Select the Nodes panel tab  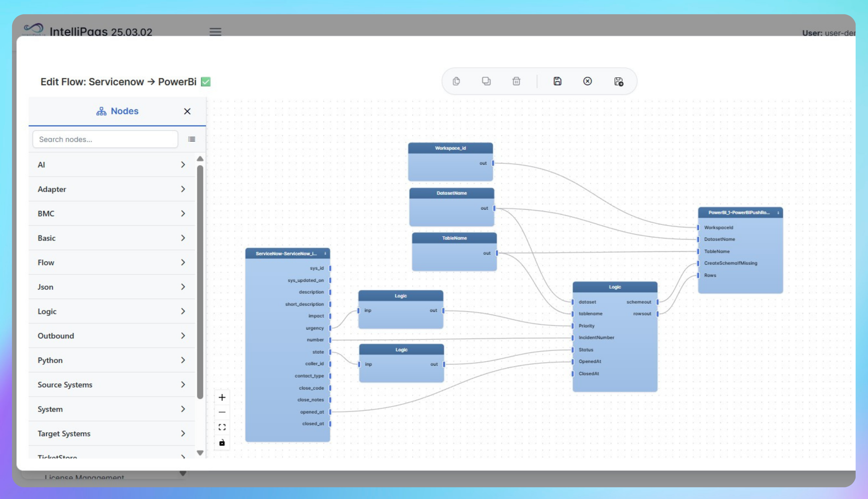pos(117,111)
